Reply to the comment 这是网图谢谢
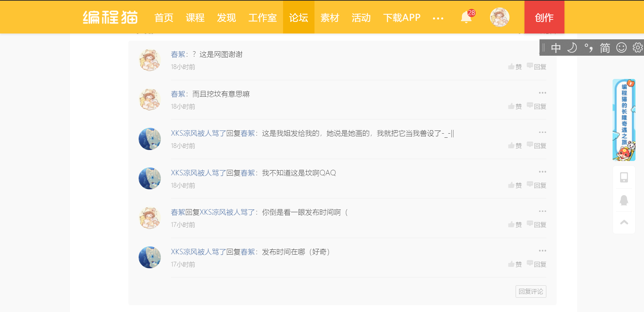 coord(536,67)
